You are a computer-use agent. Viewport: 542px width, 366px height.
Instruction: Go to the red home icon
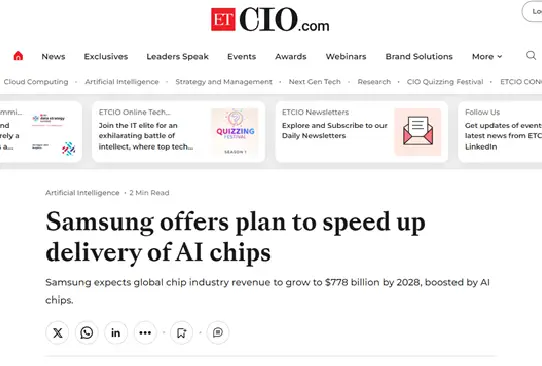(x=18, y=56)
